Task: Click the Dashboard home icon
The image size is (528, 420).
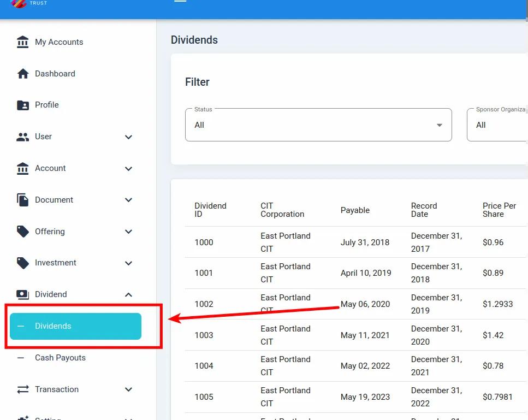Action: click(x=23, y=74)
